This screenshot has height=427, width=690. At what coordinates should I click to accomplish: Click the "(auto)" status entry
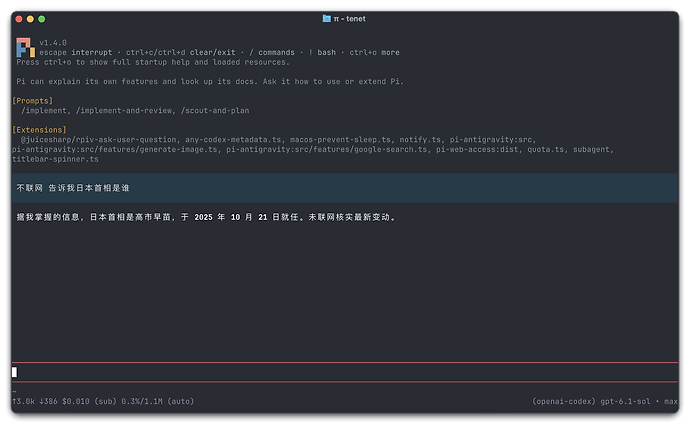pyautogui.click(x=180, y=401)
